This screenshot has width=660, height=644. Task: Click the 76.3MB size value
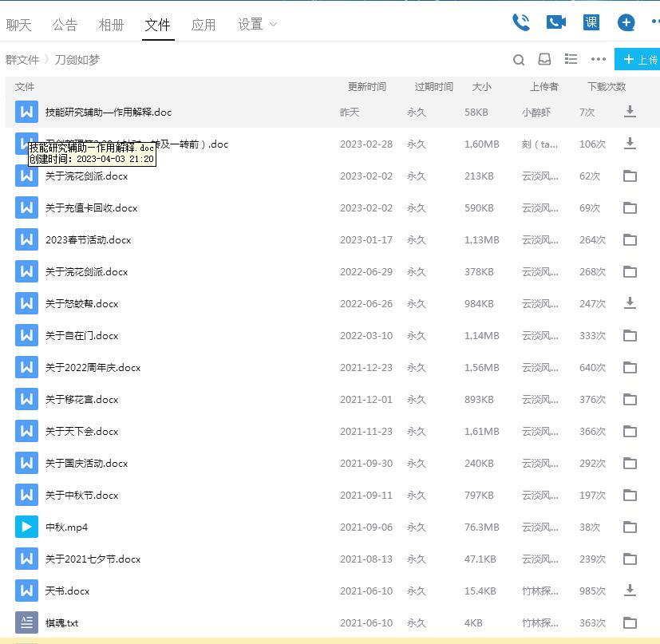[481, 527]
